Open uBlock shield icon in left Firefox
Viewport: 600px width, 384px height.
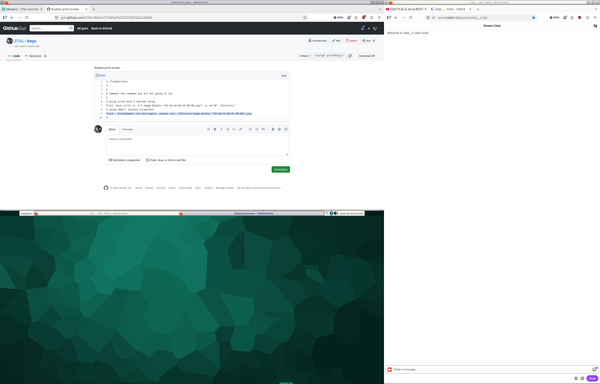point(364,18)
